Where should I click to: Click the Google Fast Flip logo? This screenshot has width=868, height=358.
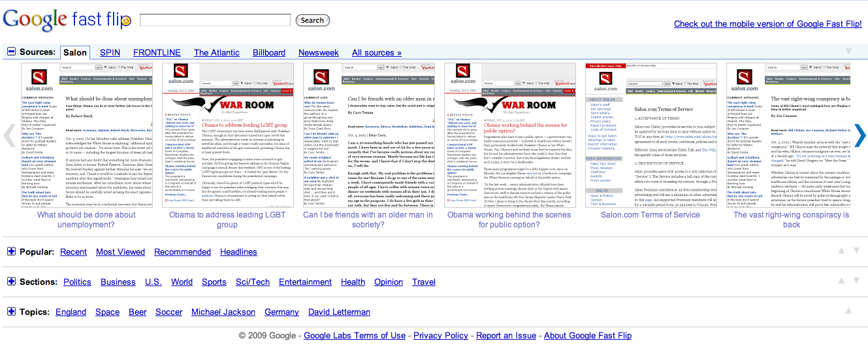tap(67, 20)
